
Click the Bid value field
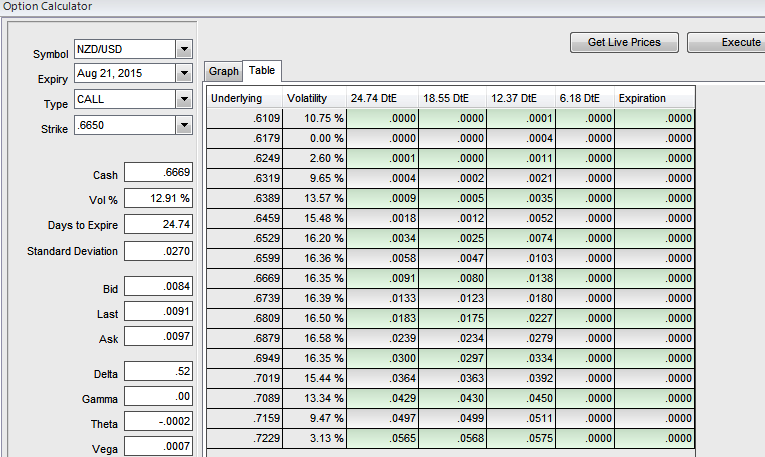[x=159, y=287]
